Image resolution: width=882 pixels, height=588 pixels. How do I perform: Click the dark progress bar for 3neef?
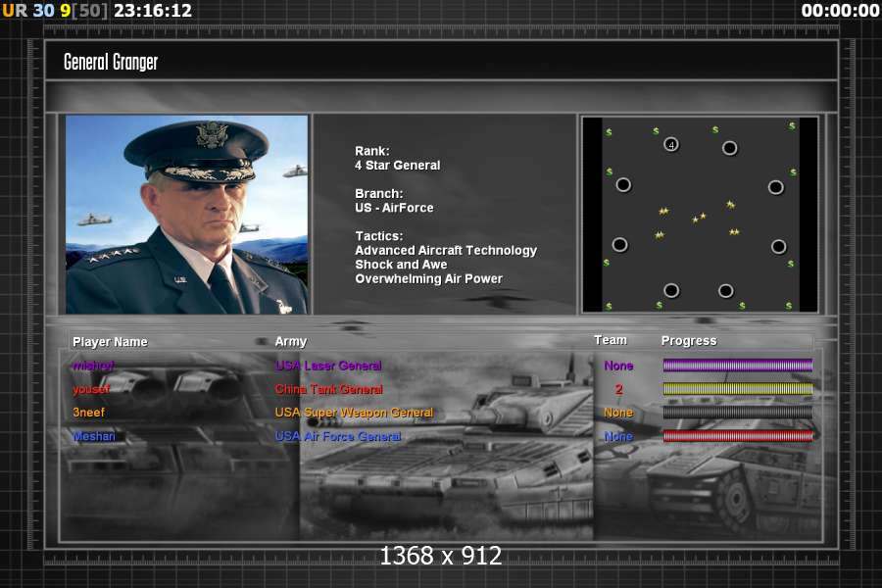(x=737, y=413)
